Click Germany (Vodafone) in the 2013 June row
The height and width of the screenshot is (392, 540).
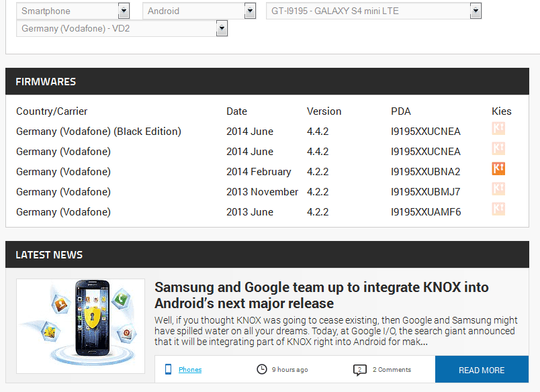(x=63, y=212)
